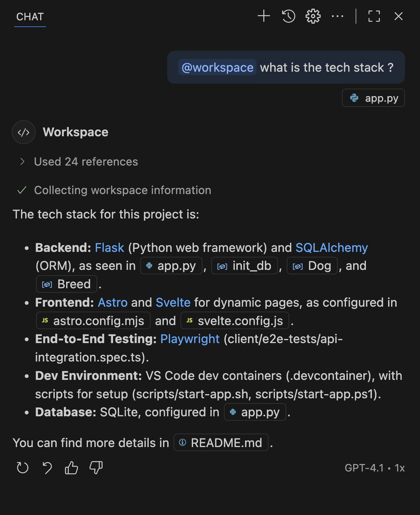Open svelte.config.js file reference
420x515 pixels.
coord(234,321)
